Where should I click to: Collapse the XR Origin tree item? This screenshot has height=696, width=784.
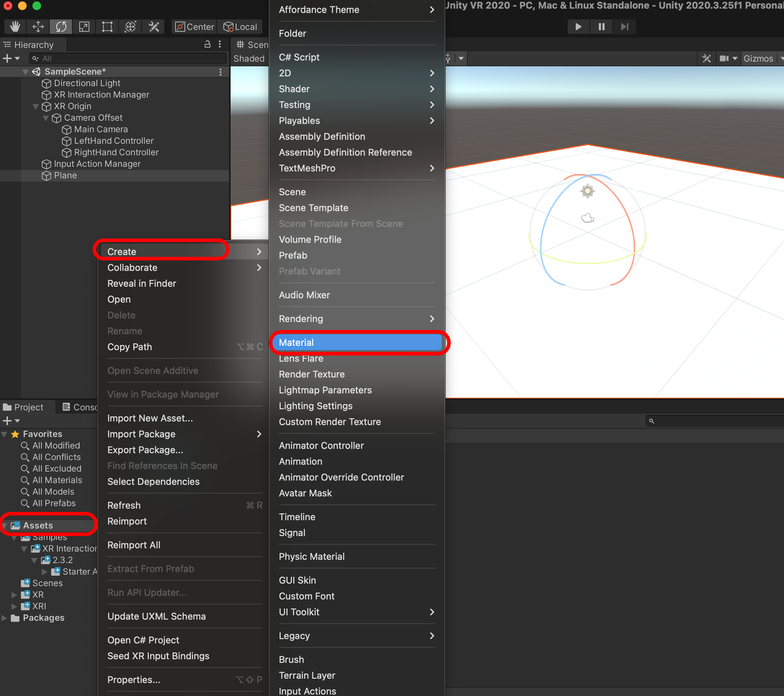pyautogui.click(x=36, y=107)
